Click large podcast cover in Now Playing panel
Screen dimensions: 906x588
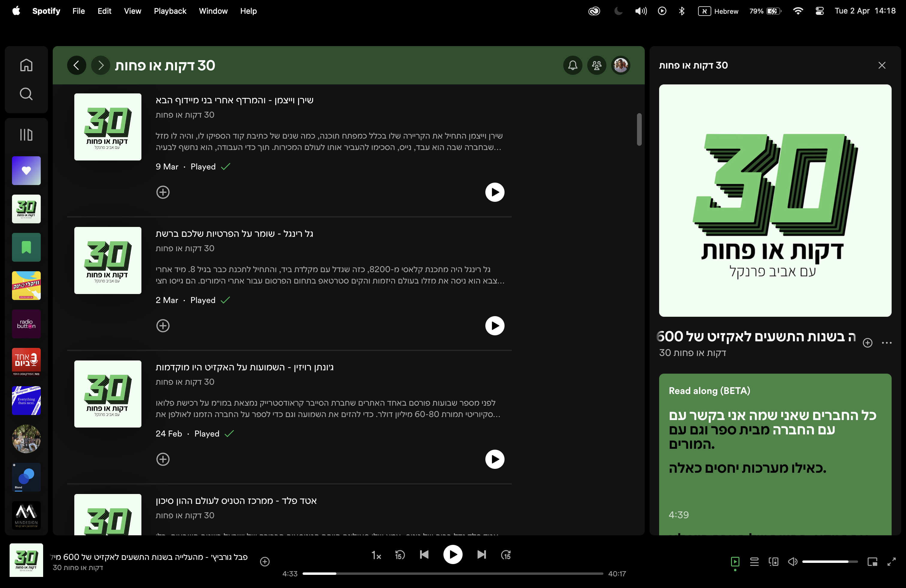coord(775,200)
